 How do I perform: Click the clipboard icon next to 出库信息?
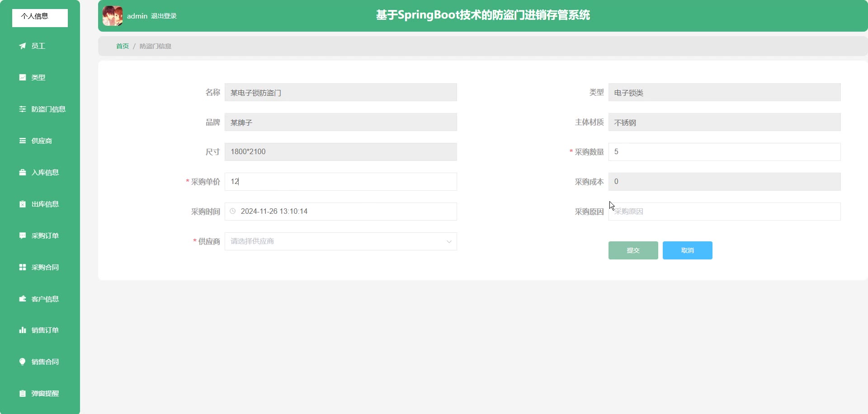click(x=22, y=204)
